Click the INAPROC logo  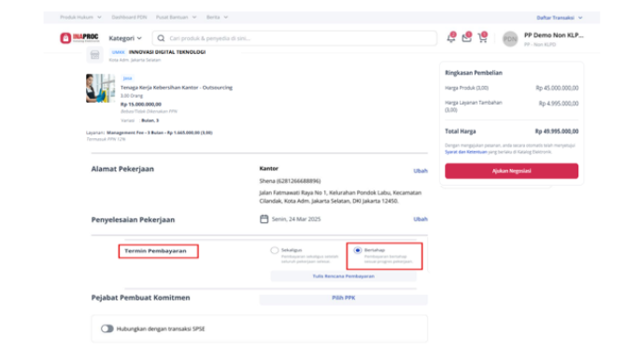(x=79, y=38)
